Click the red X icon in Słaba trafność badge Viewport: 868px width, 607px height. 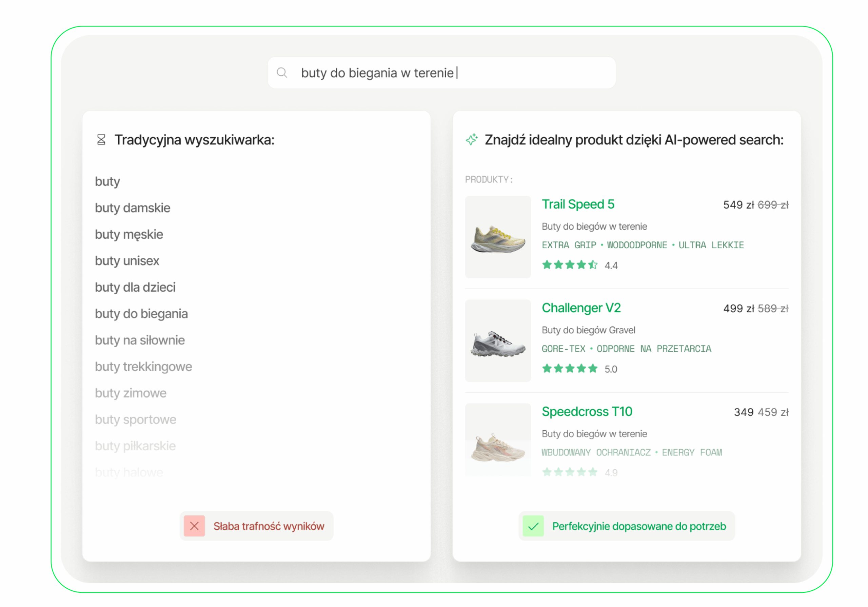pos(195,526)
